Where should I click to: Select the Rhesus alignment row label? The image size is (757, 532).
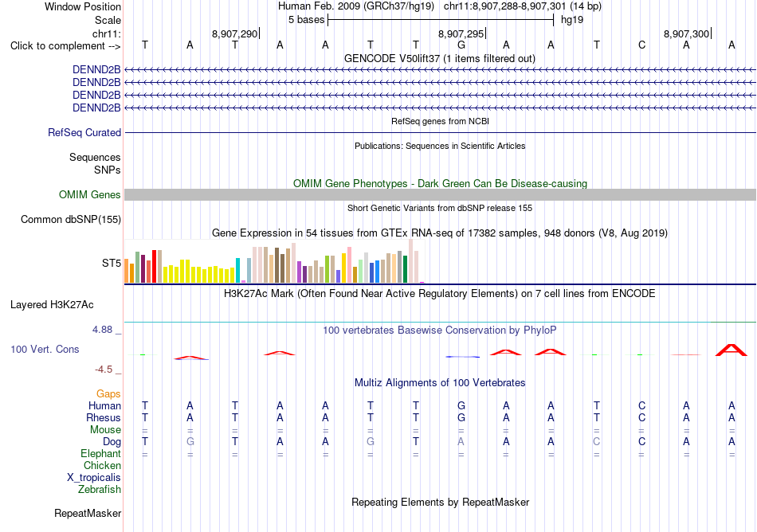tap(104, 417)
